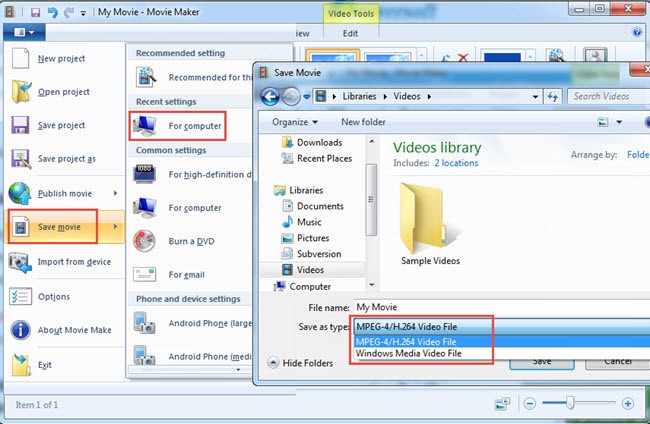This screenshot has height=424, width=650.
Task: Click the File name field with My Movie
Action: [502, 307]
